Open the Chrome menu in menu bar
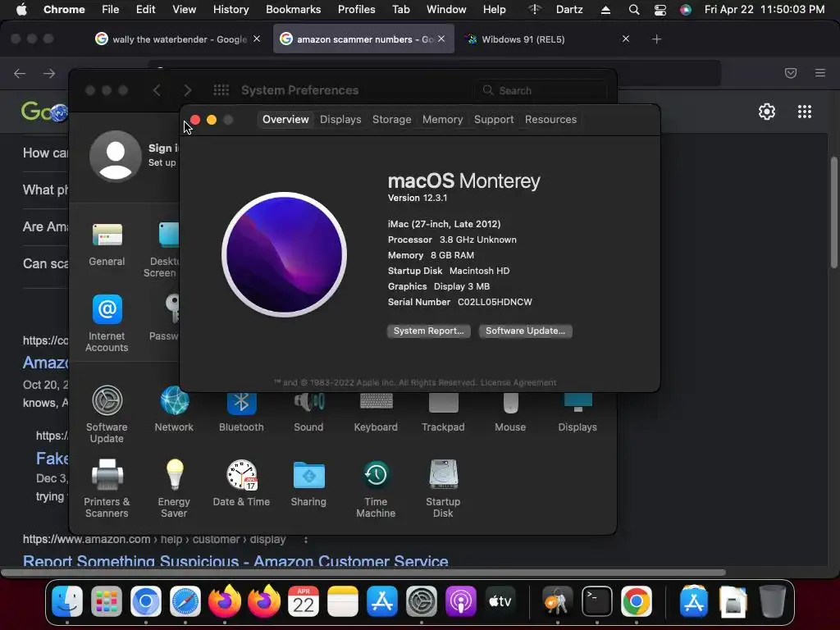The width and height of the screenshot is (840, 630). coord(64,10)
